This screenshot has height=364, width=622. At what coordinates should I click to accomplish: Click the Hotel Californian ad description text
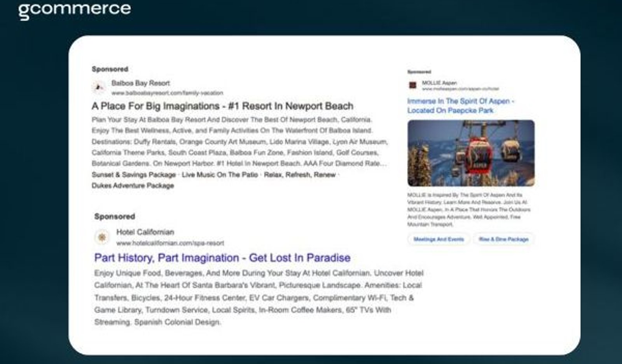click(259, 298)
